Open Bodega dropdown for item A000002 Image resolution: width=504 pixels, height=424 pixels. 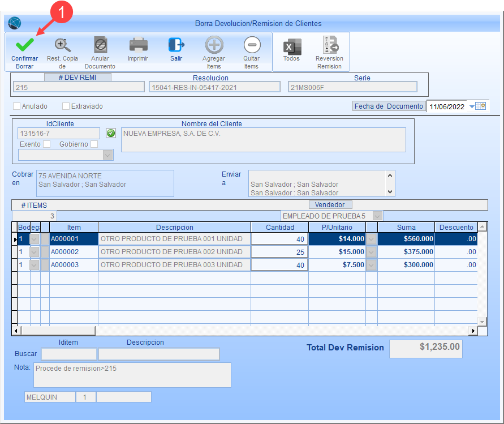coord(35,252)
